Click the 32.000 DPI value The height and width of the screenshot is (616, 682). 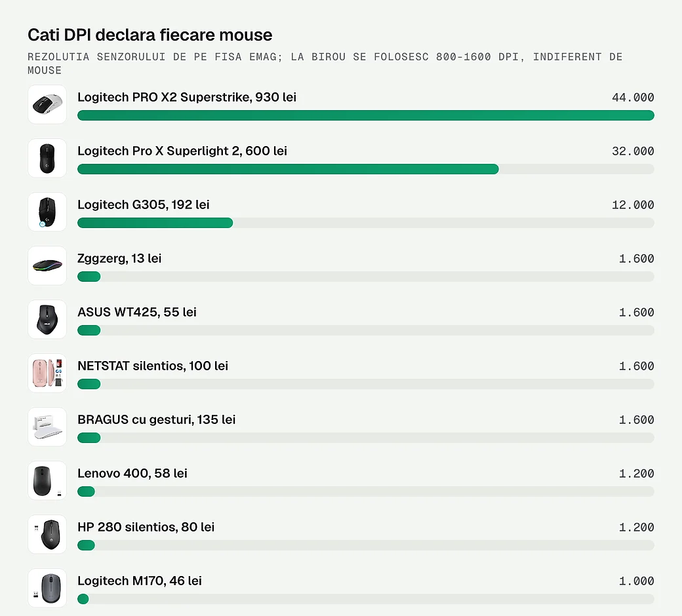tap(633, 151)
